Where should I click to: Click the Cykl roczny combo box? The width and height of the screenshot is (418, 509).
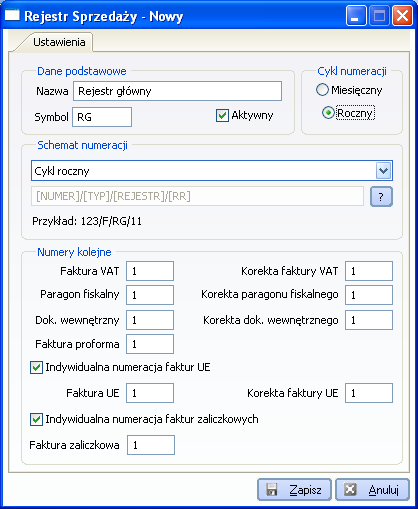click(x=212, y=171)
